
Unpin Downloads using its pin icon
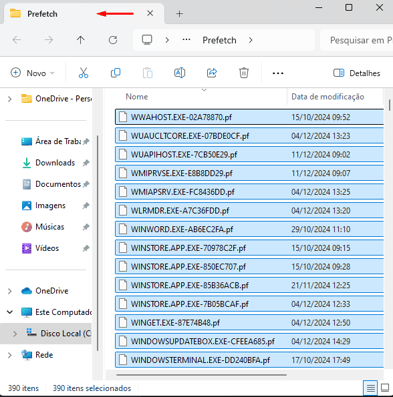click(86, 163)
